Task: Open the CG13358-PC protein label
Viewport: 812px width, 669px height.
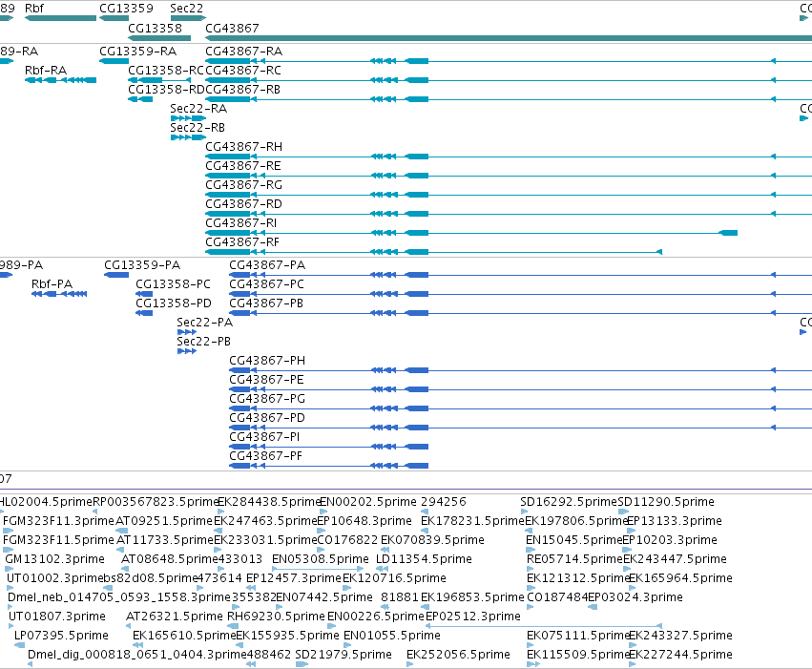Action: click(x=173, y=284)
